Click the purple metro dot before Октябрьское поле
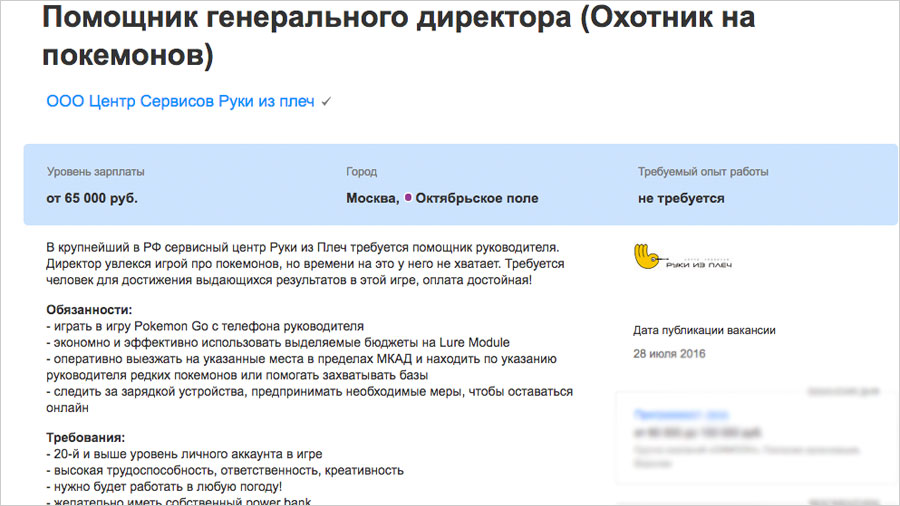Viewport: 900px width, 506px height. coord(408,197)
